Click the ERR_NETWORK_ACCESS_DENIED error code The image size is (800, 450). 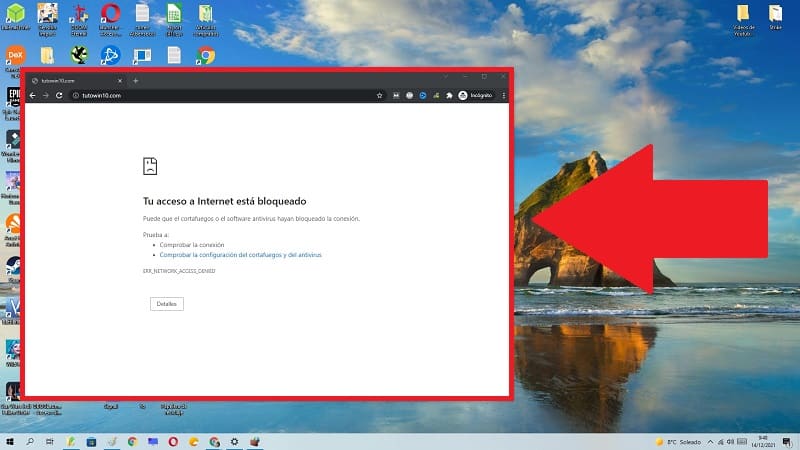coord(179,271)
